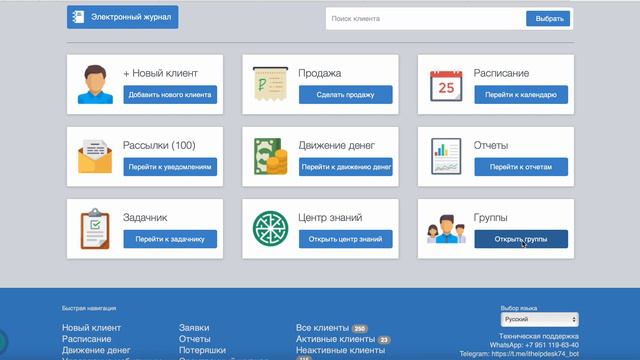Click the Расписание card title
The width and height of the screenshot is (640, 360).
501,73
